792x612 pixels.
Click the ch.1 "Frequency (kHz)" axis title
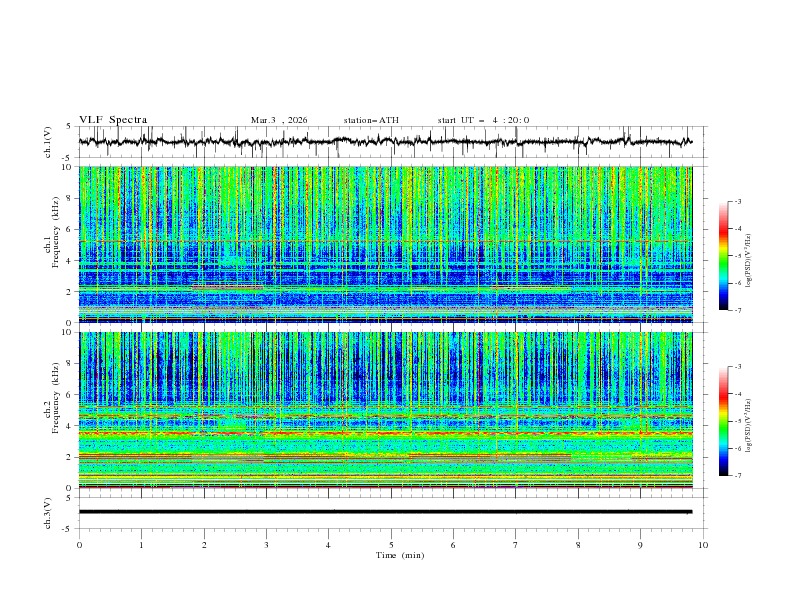click(56, 232)
